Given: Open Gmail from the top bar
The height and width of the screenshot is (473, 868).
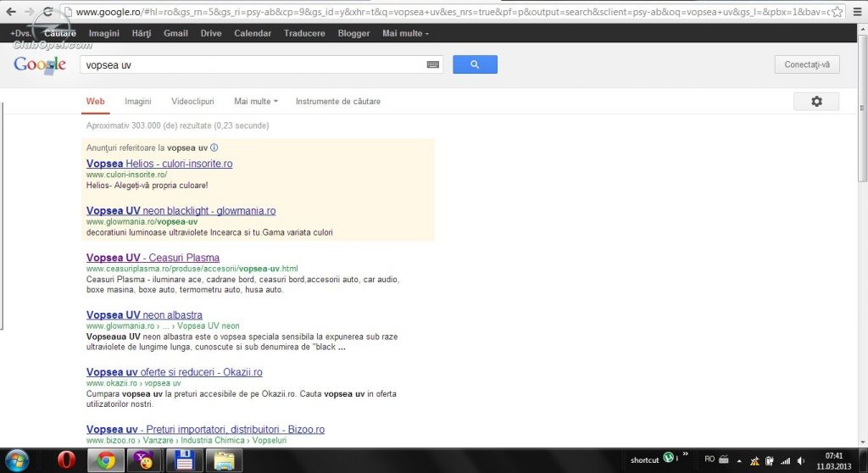Looking at the screenshot, I should pos(175,33).
